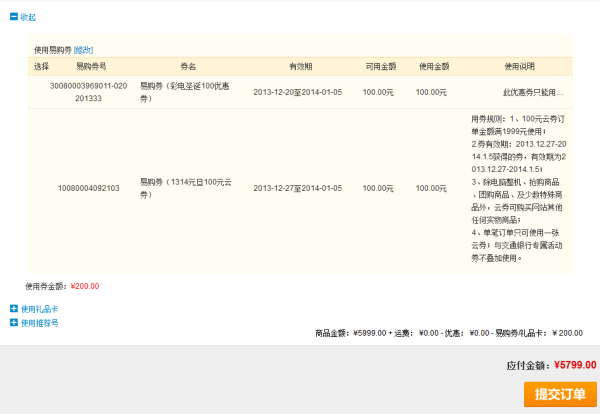Click the 有效期 column header
The height and width of the screenshot is (414, 600).
[x=301, y=66]
